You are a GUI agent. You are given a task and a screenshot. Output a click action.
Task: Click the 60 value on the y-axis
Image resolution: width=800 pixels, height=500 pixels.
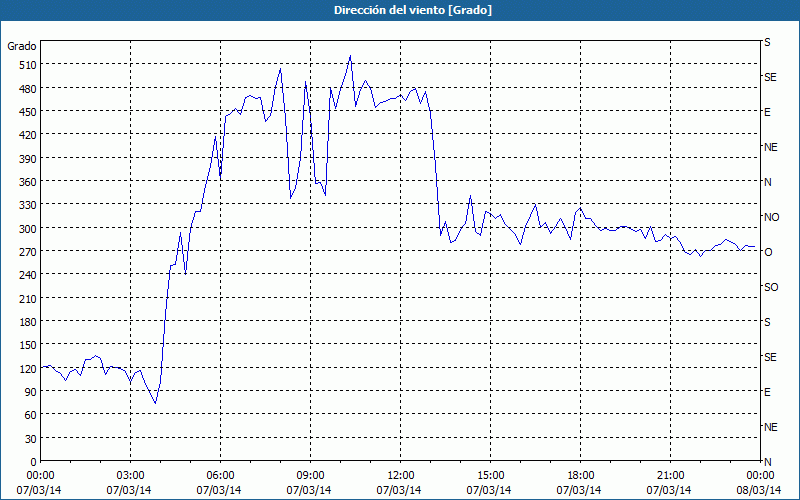31,415
